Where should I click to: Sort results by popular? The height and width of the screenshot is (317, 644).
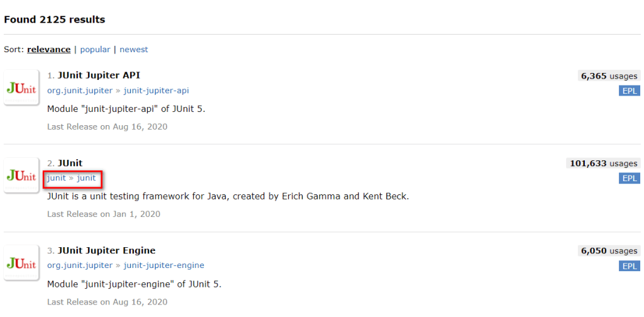[x=95, y=49]
